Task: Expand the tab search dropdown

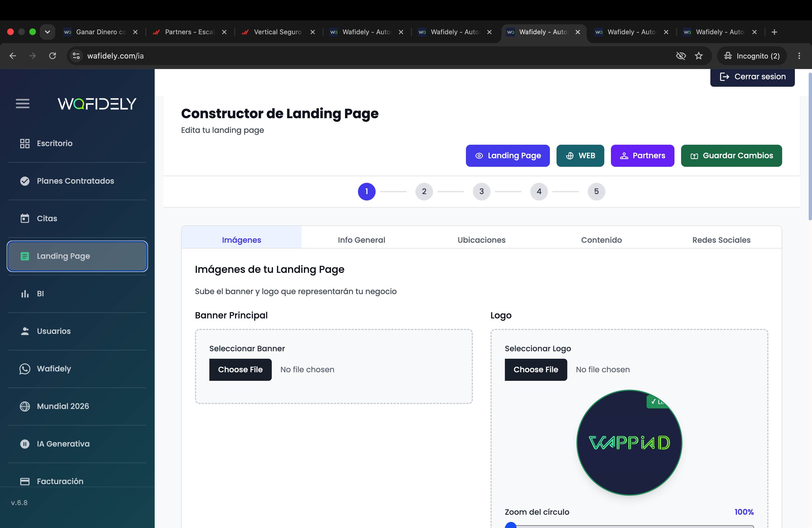Action: tap(48, 32)
